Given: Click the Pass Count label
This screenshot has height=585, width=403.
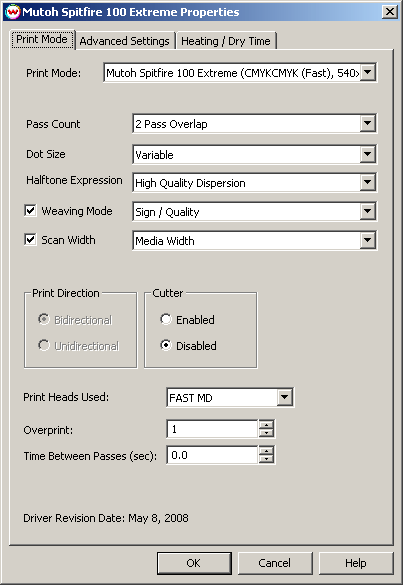Looking at the screenshot, I should tap(53, 124).
